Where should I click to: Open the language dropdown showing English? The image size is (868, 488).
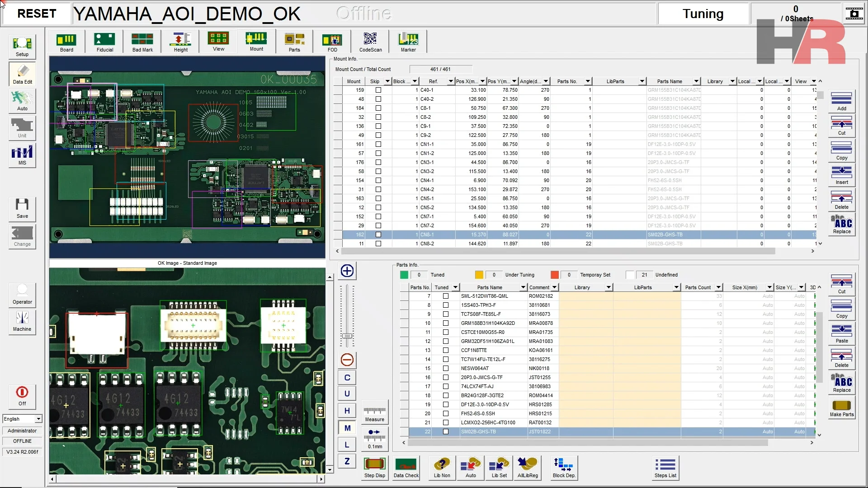38,419
